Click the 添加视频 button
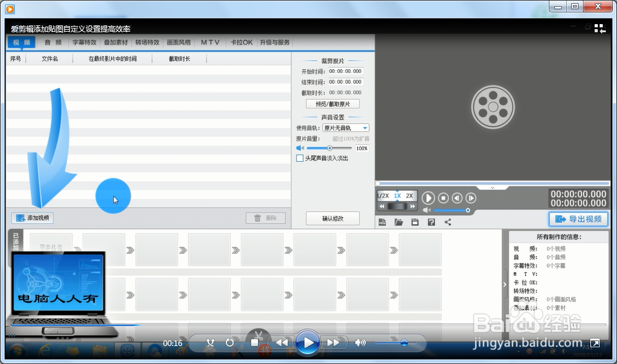The width and height of the screenshot is (617, 364). click(32, 218)
